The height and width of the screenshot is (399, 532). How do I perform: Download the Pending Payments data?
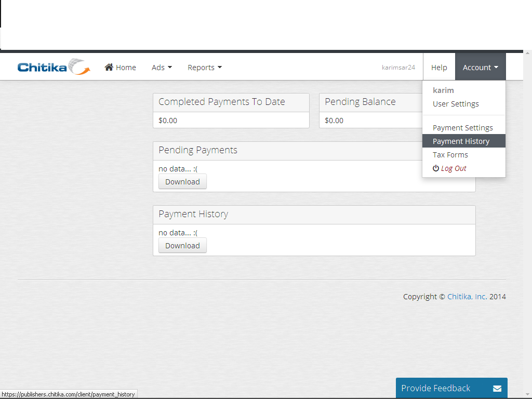click(x=182, y=182)
